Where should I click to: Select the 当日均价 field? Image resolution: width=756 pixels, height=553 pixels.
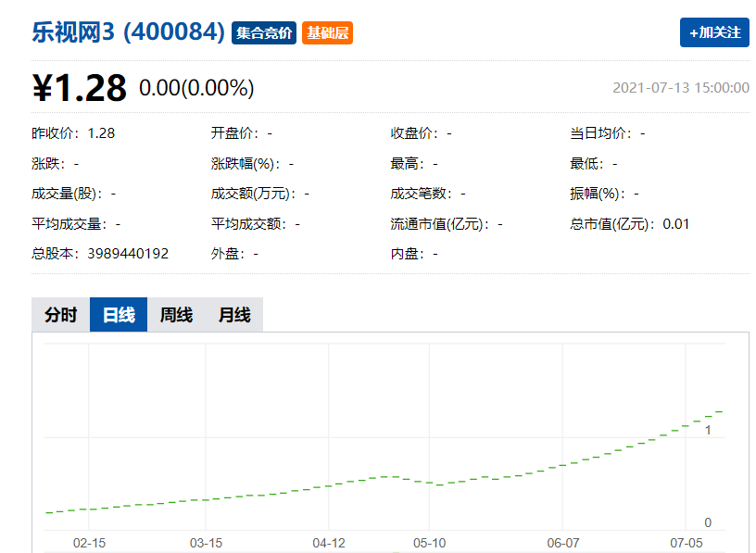[x=608, y=133]
